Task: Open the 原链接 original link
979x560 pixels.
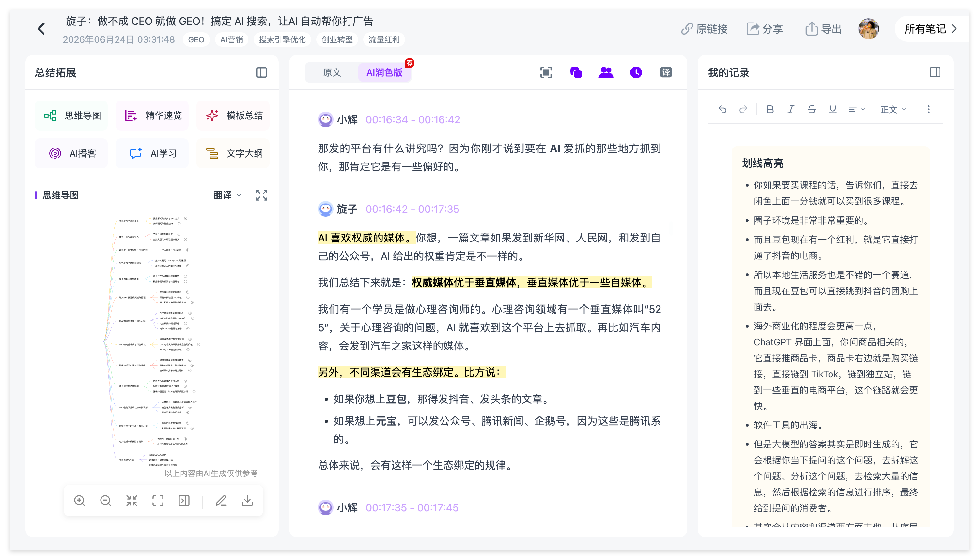Action: [705, 29]
